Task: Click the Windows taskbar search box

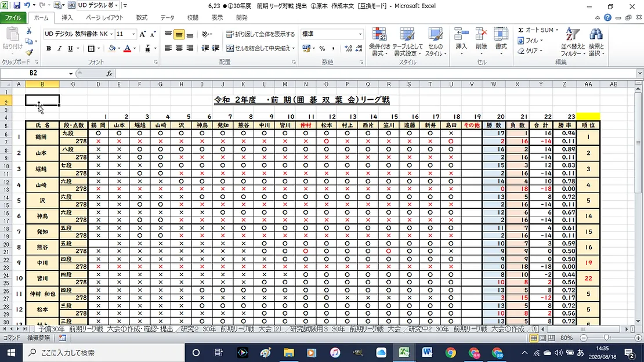Action: [93, 352]
